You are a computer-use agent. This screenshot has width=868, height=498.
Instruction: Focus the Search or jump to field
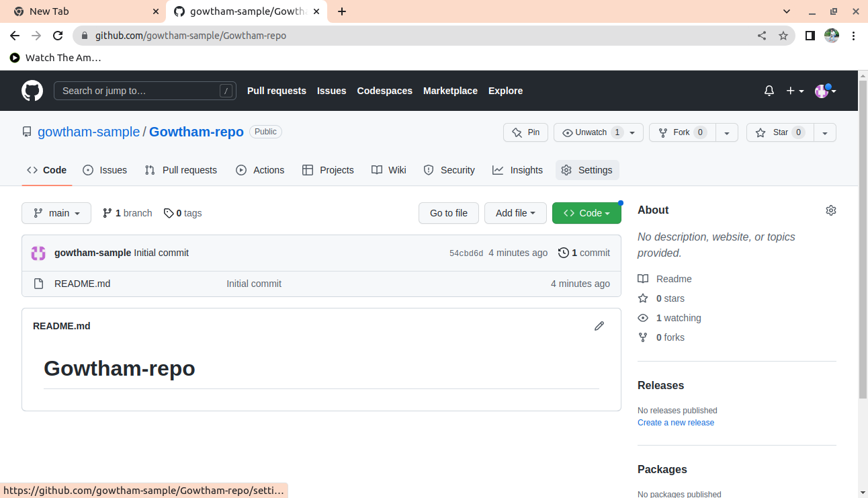point(138,91)
